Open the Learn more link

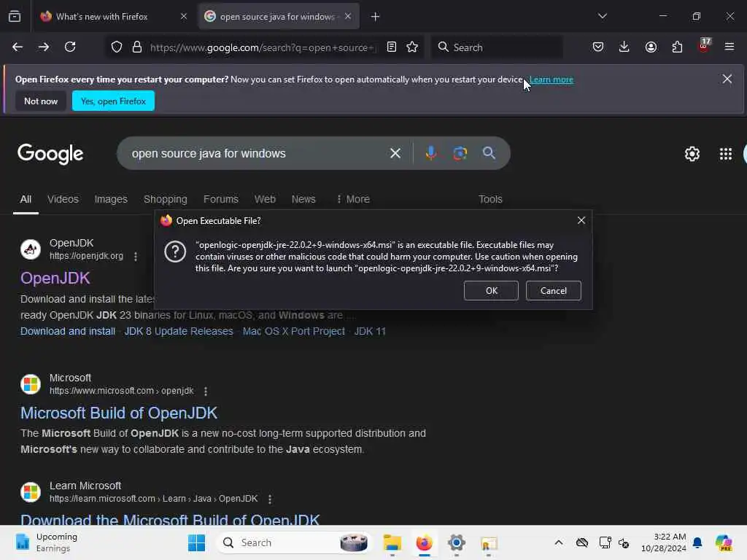coord(551,79)
